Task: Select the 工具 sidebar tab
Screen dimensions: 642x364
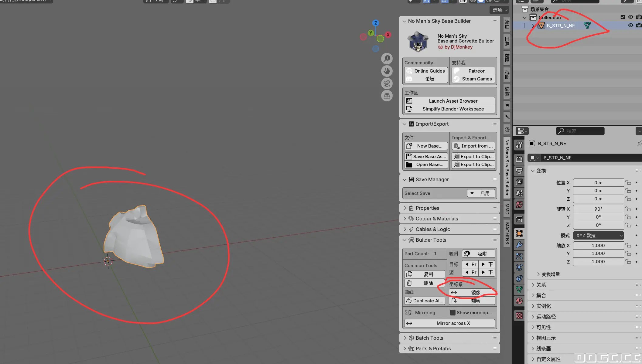Action: click(x=507, y=41)
